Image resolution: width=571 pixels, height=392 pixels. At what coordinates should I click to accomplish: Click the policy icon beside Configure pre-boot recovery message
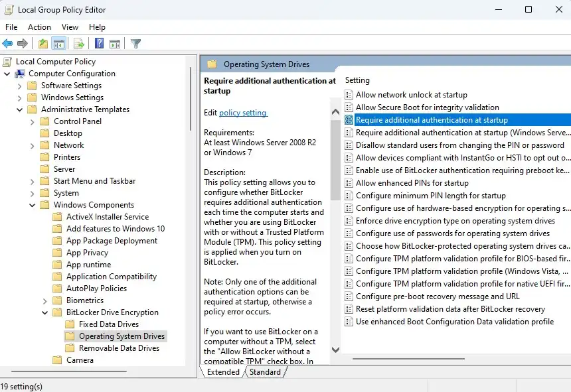click(349, 296)
